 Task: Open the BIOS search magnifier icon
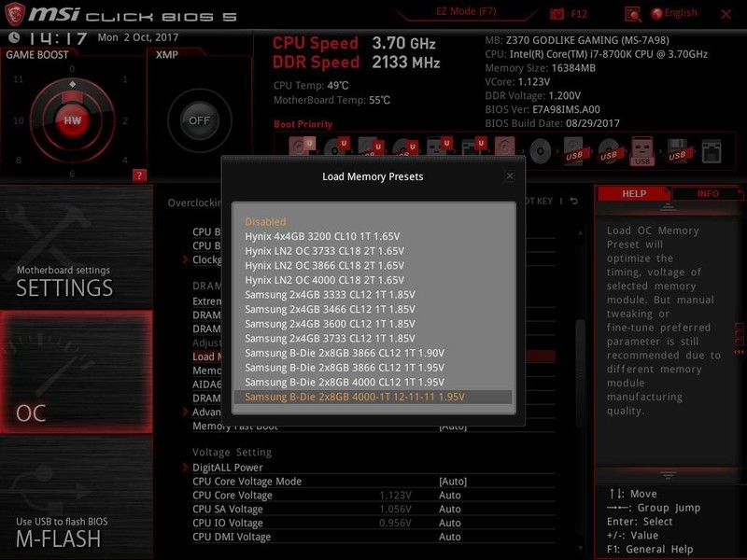click(x=633, y=15)
